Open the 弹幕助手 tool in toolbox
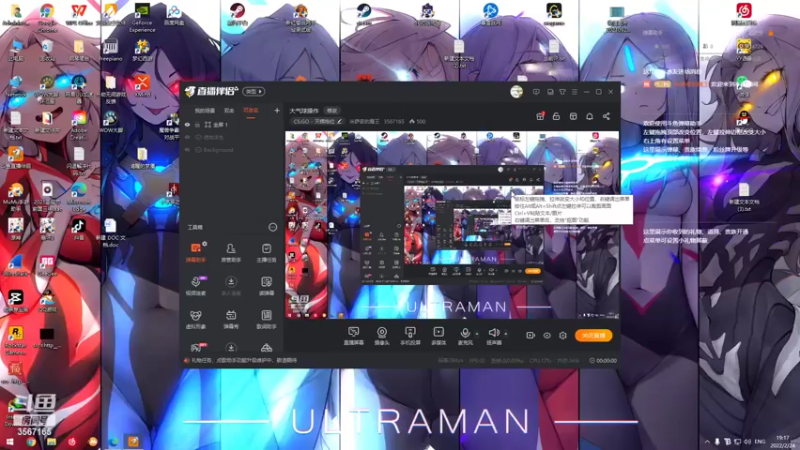The width and height of the screenshot is (800, 450). (x=195, y=253)
